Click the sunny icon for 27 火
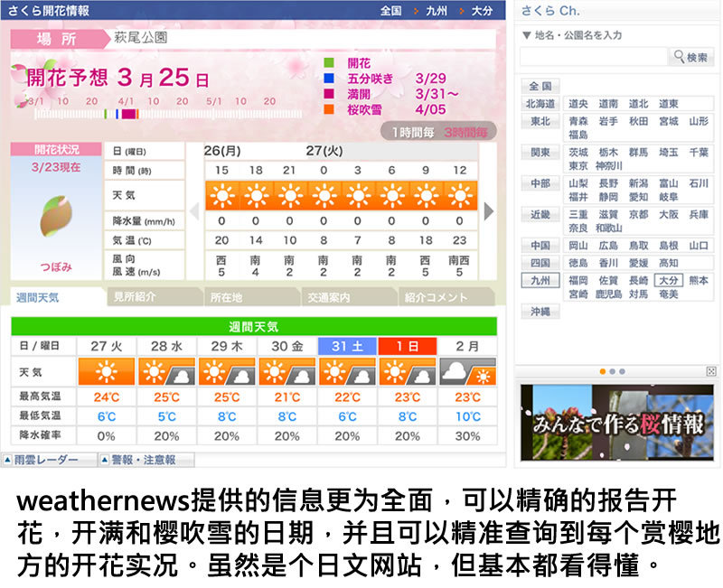The image size is (723, 588). tap(107, 371)
